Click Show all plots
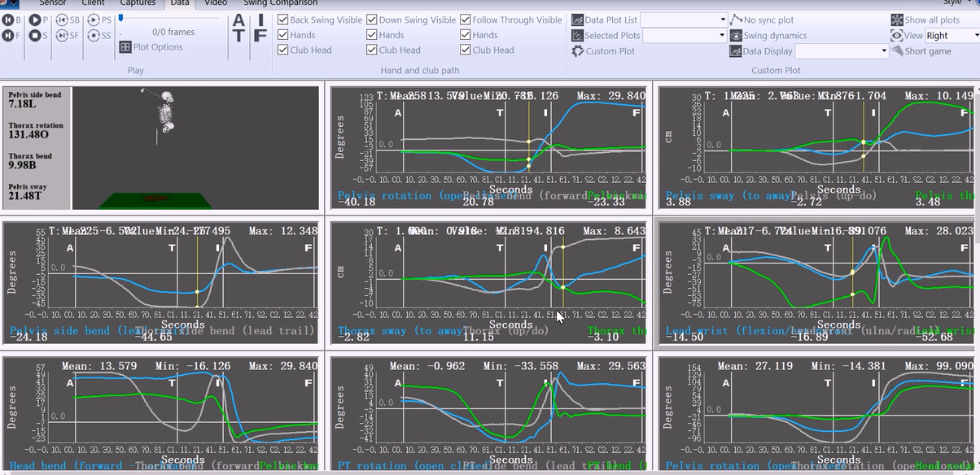980x475 pixels. (x=897, y=20)
